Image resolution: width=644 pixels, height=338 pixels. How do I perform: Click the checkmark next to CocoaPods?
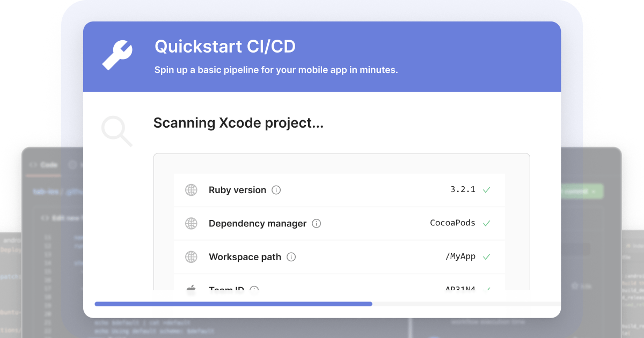(x=487, y=223)
